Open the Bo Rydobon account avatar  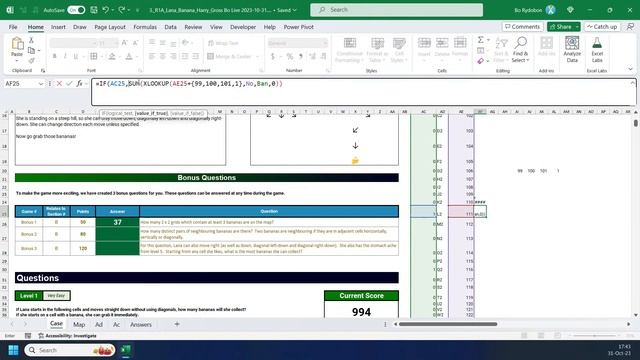click(550, 10)
